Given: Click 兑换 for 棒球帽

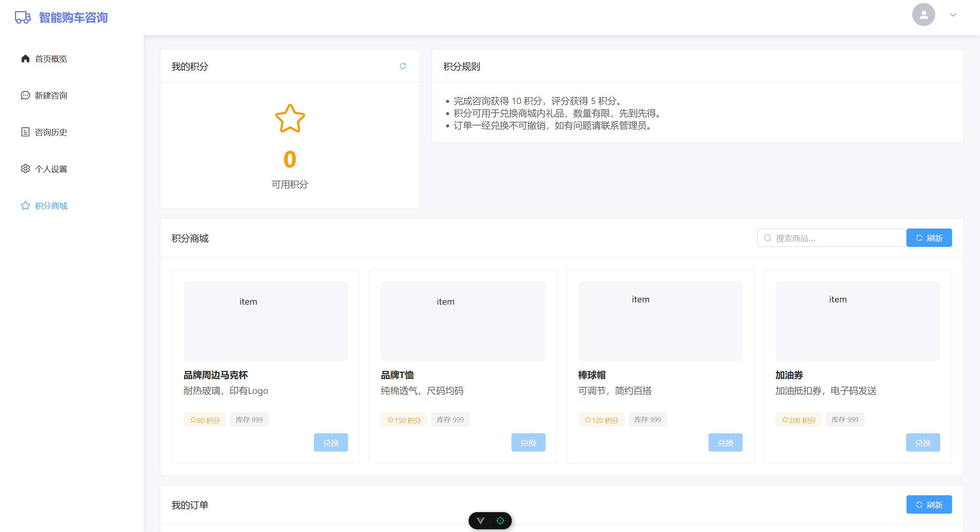Looking at the screenshot, I should 725,443.
